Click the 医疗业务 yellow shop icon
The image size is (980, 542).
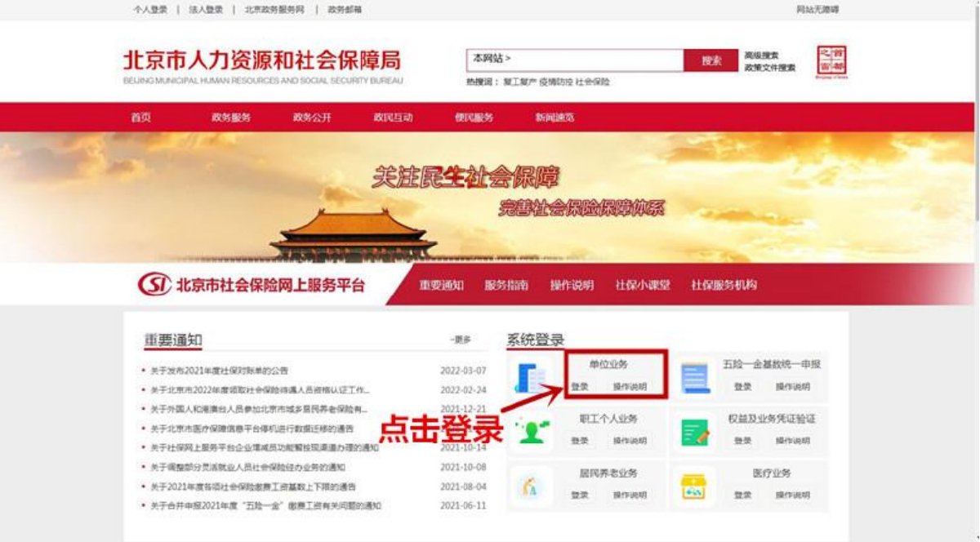click(694, 487)
